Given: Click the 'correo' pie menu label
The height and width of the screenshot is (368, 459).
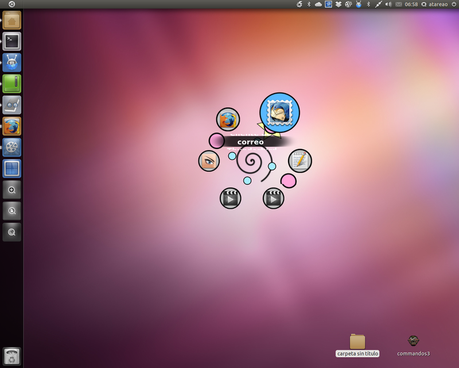Looking at the screenshot, I should coord(250,142).
